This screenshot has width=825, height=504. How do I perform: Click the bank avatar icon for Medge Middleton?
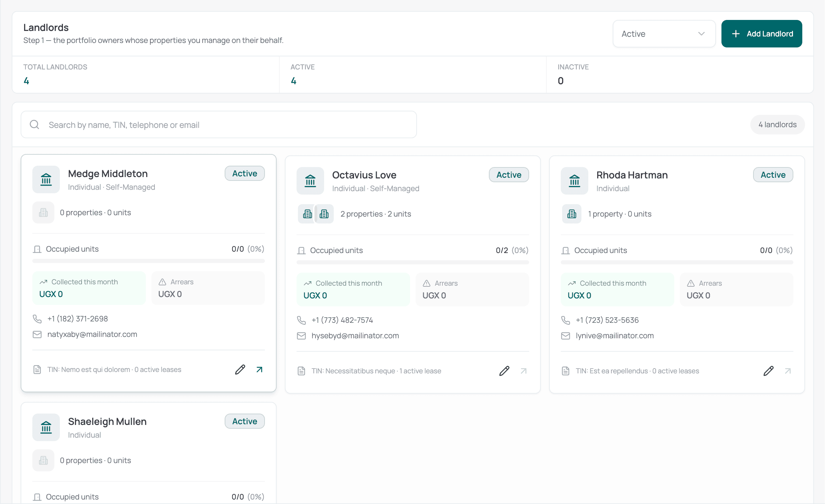click(x=46, y=179)
